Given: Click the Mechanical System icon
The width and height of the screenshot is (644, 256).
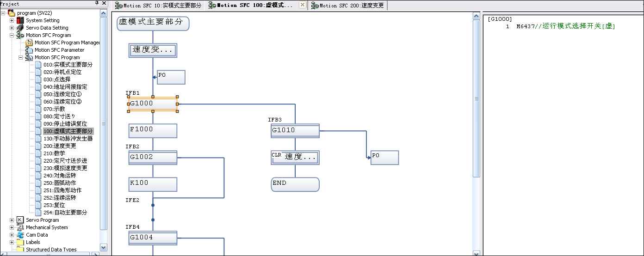Looking at the screenshot, I should tap(20, 227).
